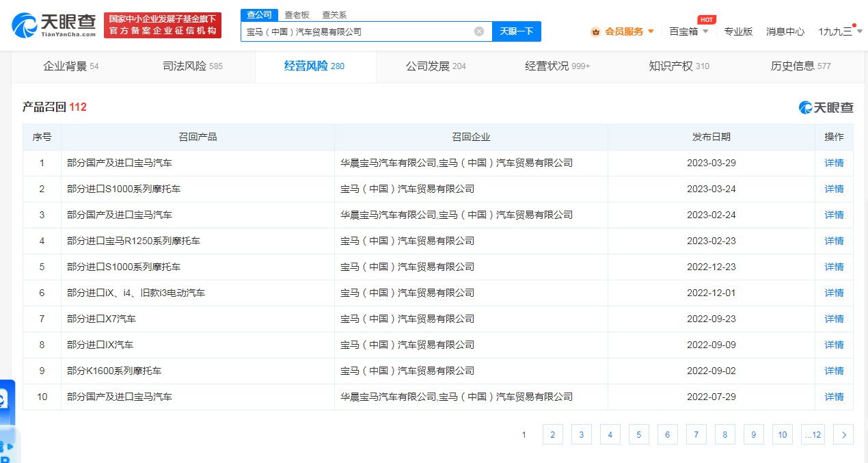Expand the 百宝箱 dropdown arrow

pos(705,31)
